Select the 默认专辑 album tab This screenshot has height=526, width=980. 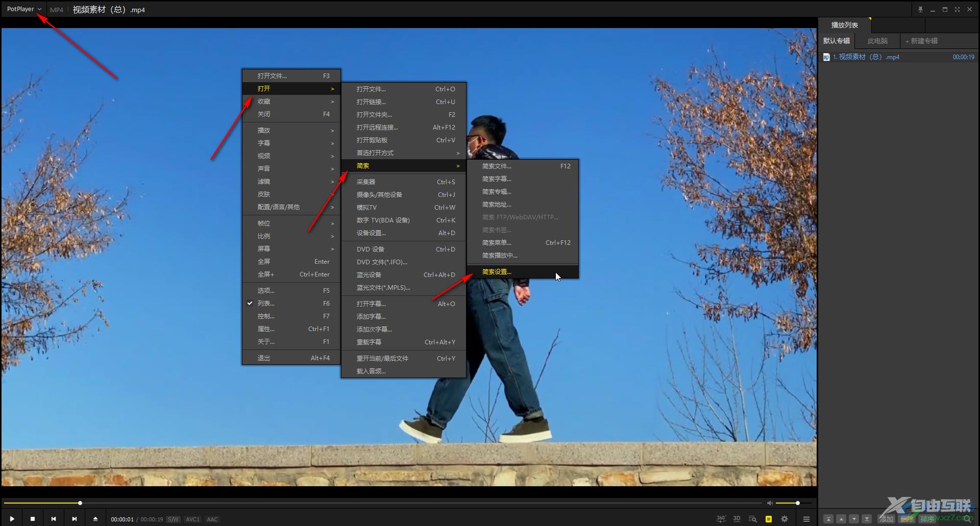(x=836, y=41)
